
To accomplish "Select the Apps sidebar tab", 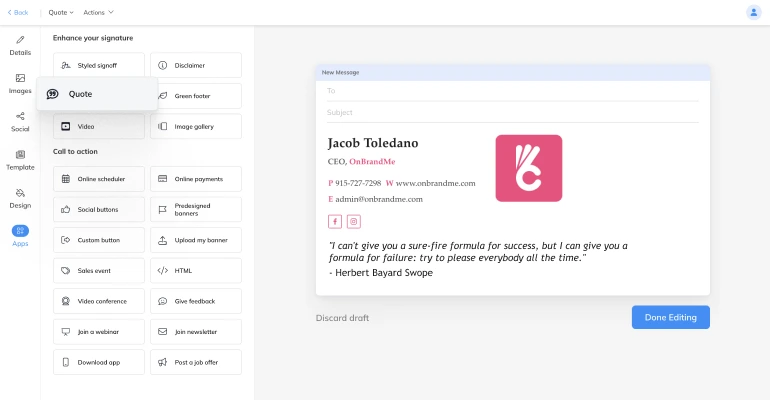I will click(x=20, y=236).
